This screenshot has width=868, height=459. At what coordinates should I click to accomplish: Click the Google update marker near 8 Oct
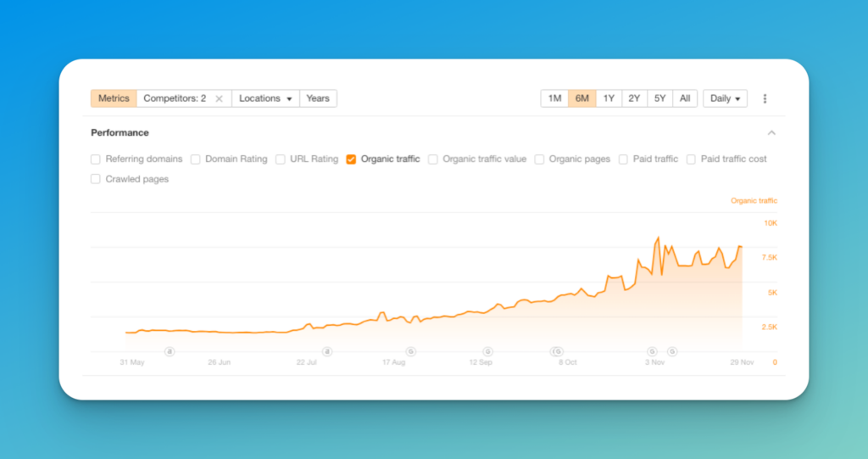[558, 351]
